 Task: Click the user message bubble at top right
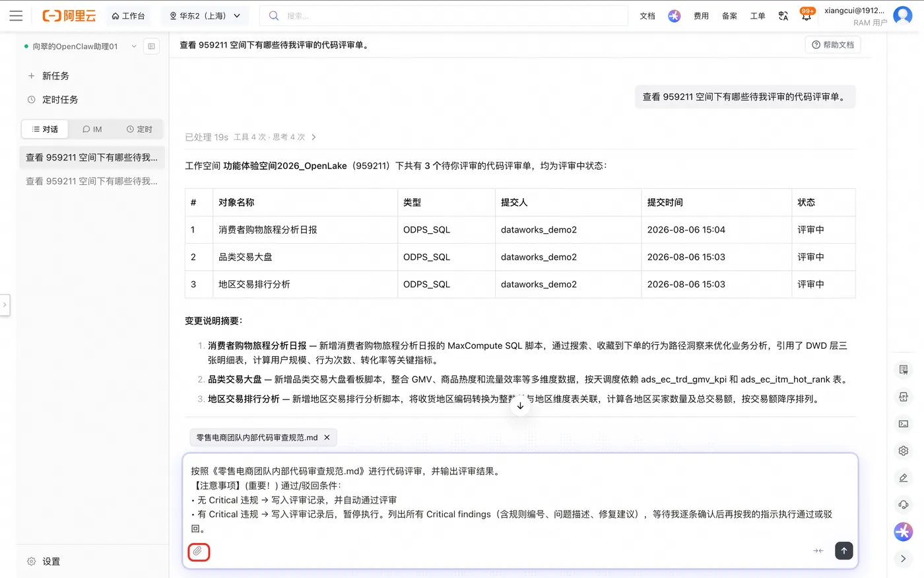click(x=745, y=96)
